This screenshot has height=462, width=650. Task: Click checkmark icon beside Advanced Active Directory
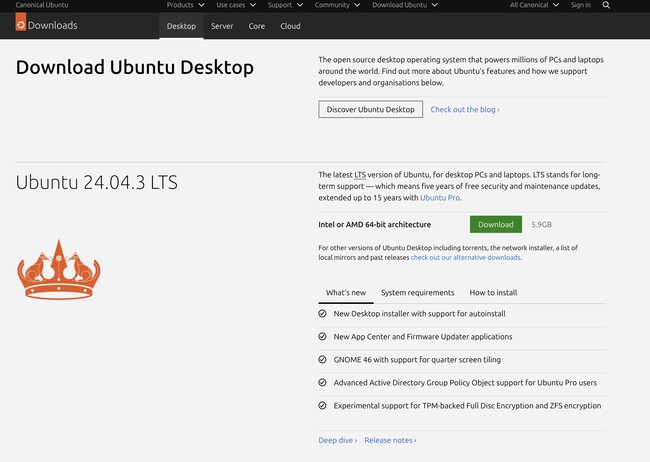click(322, 382)
